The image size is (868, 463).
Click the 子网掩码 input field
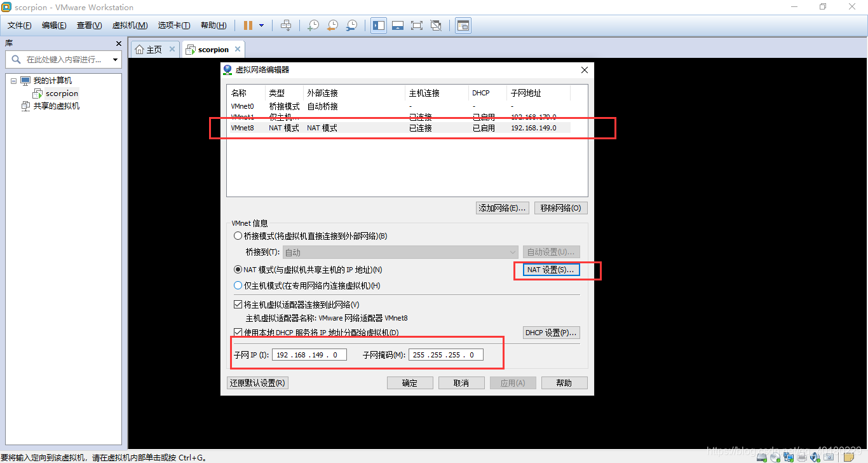[x=445, y=355]
